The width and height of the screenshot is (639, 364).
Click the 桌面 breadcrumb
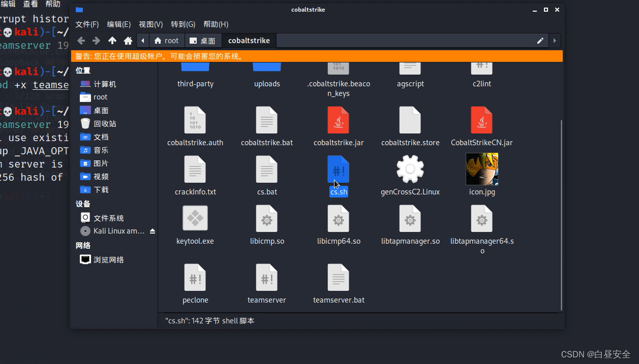point(203,41)
